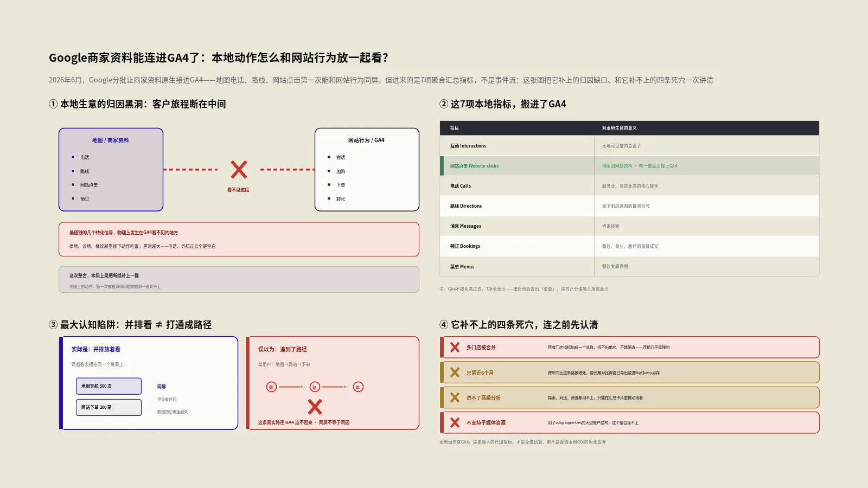868x488 pixels.
Task: Click the circled number ① before '本地生意的归因黑洞'
Action: coord(53,104)
